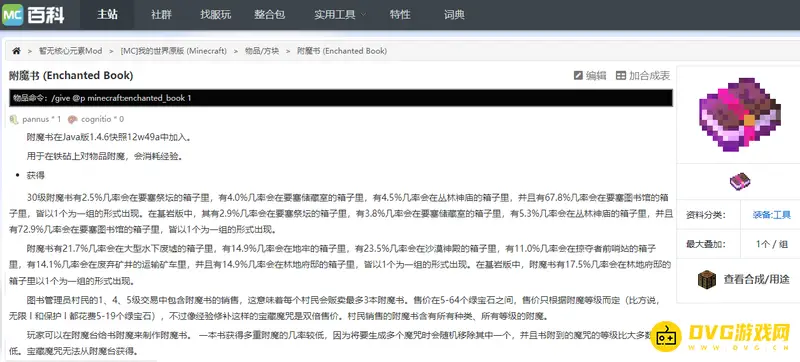Click the 附魔书 (Enchanted Book) page title
The image size is (800, 362).
pyautogui.click(x=71, y=75)
